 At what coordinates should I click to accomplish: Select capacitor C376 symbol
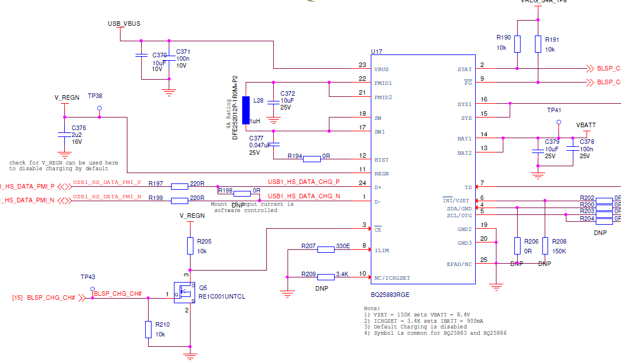[x=64, y=135]
